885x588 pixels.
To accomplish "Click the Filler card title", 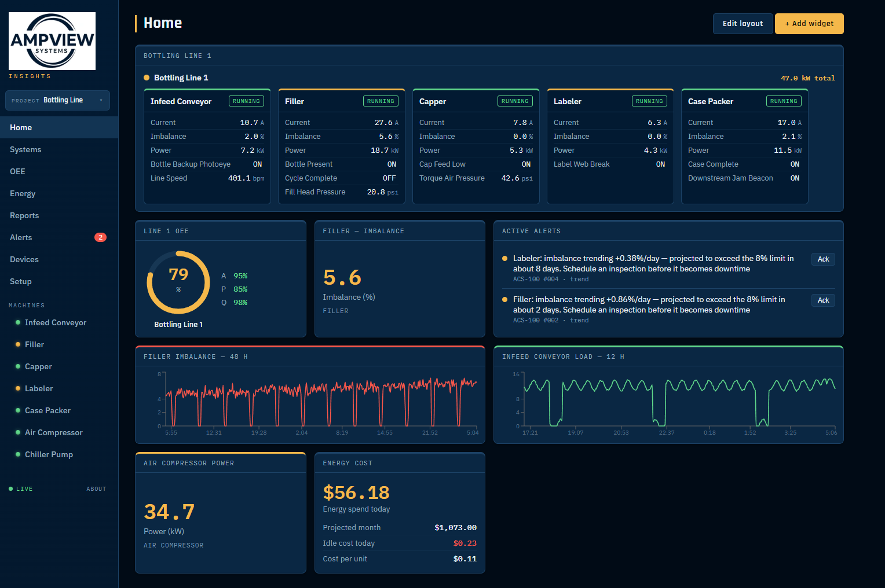I will pyautogui.click(x=294, y=101).
